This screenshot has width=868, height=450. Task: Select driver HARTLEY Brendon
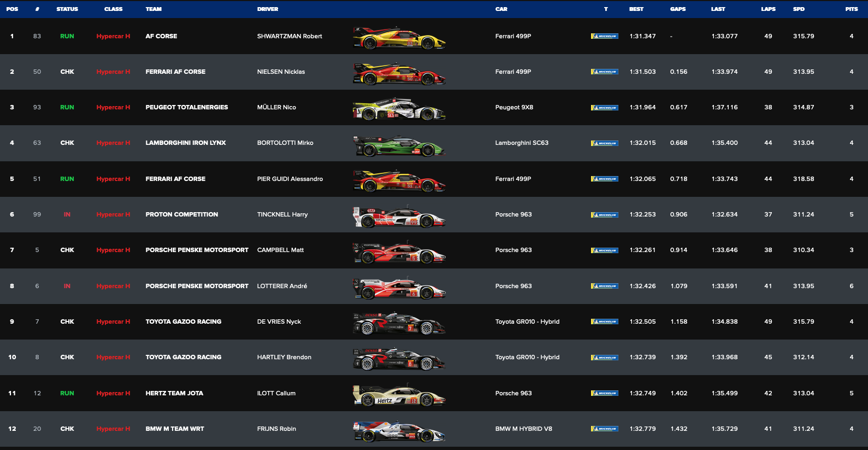(x=284, y=357)
